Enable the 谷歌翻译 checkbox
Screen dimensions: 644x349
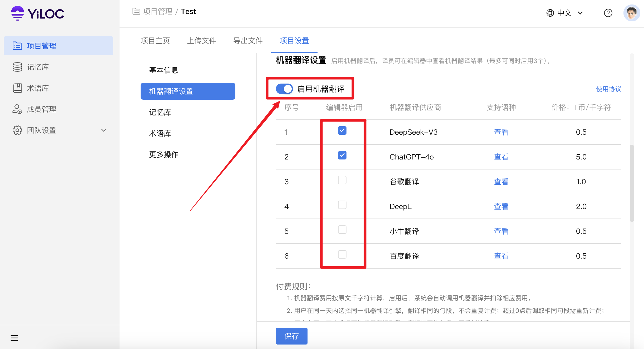[x=342, y=180]
